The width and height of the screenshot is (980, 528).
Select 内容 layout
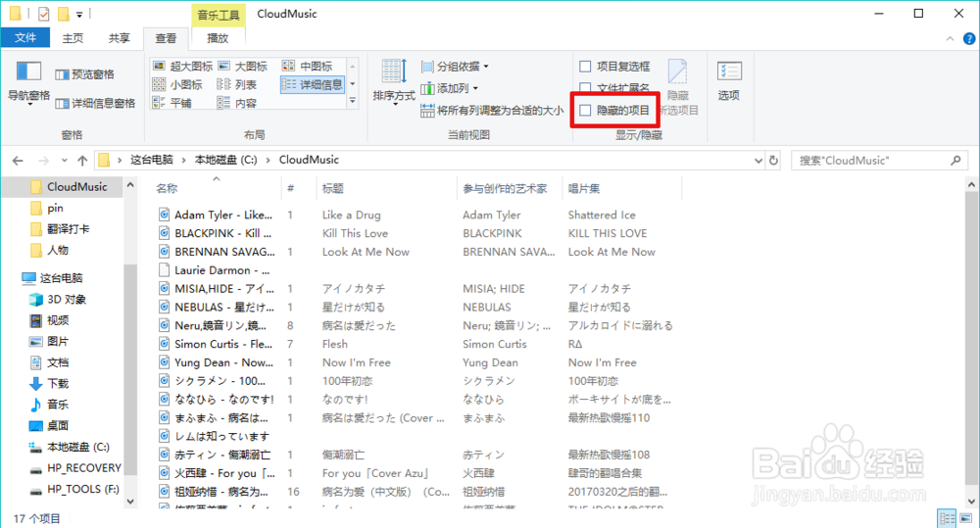point(237,103)
